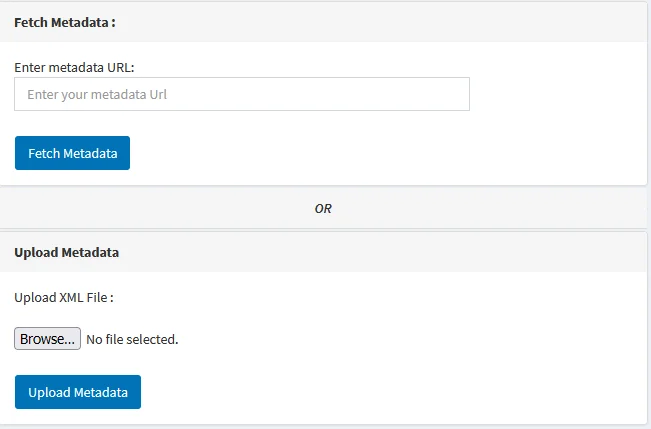
Task: Click the gray header bar of Upload Metadata
Action: point(323,252)
